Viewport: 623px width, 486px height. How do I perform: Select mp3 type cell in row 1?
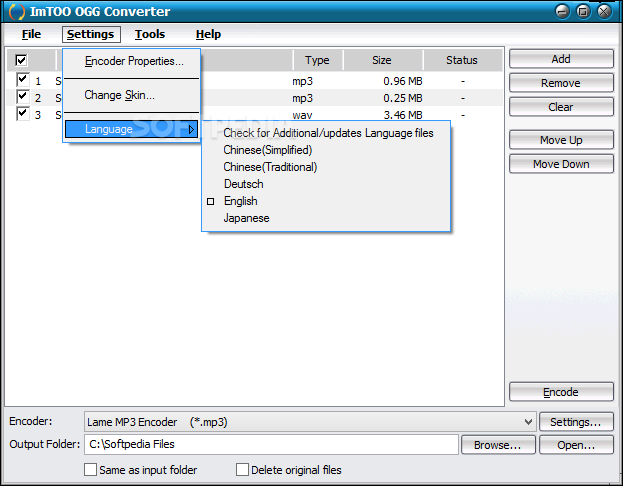pos(302,81)
